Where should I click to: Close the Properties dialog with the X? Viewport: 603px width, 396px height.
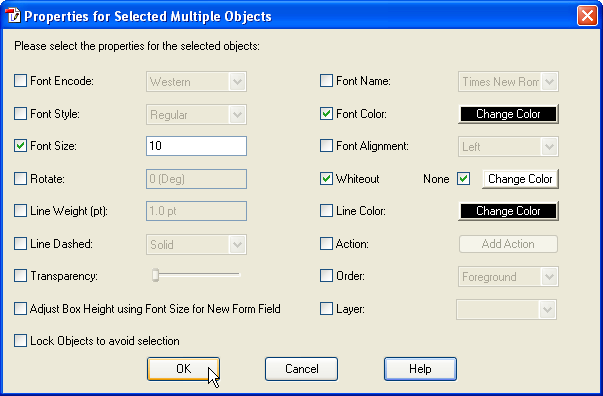coord(587,16)
